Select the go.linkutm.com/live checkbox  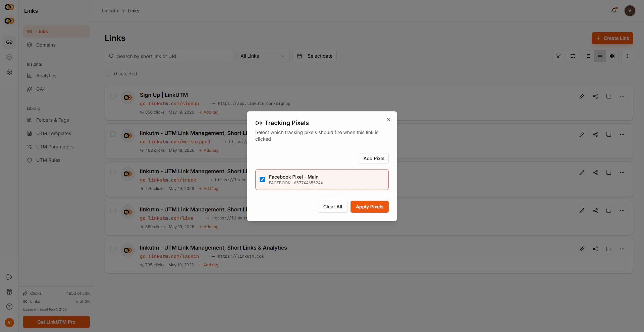113,210
